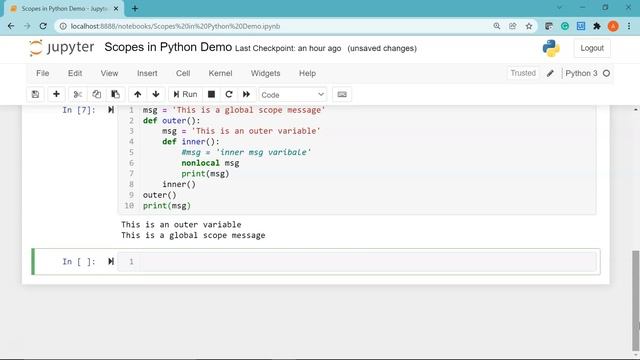Insert cell below with plus icon

coord(56,94)
